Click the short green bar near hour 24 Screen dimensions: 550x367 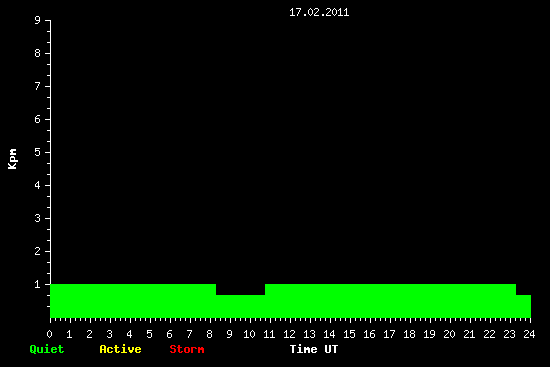pyautogui.click(x=523, y=306)
